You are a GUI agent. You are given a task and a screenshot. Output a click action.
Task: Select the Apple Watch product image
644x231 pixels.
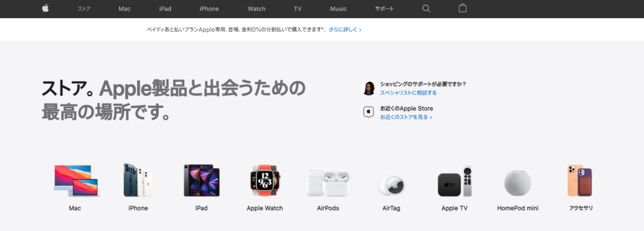[265, 180]
